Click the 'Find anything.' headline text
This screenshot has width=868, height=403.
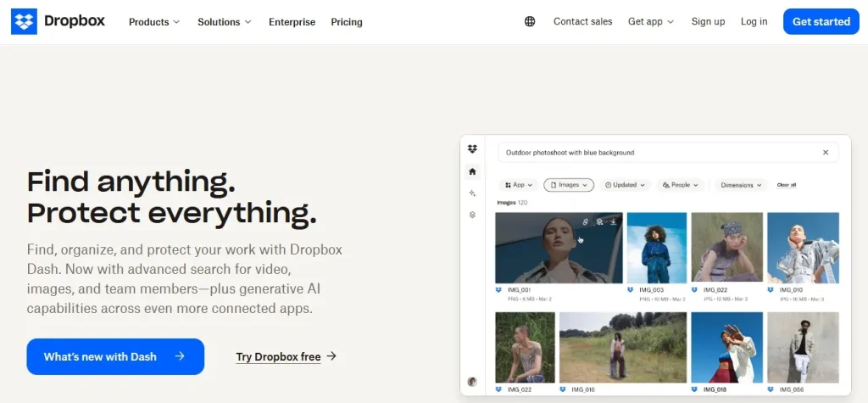click(x=131, y=182)
